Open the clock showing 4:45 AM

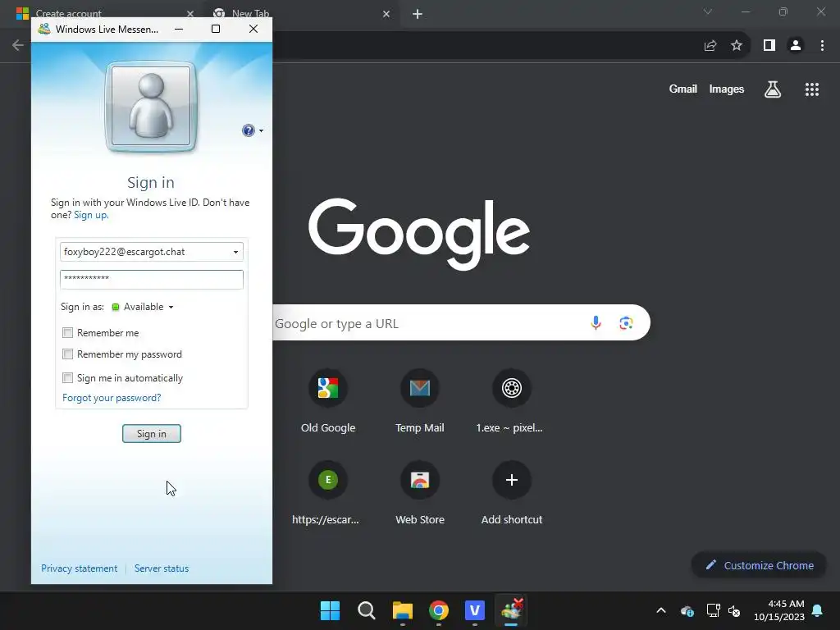point(779,610)
